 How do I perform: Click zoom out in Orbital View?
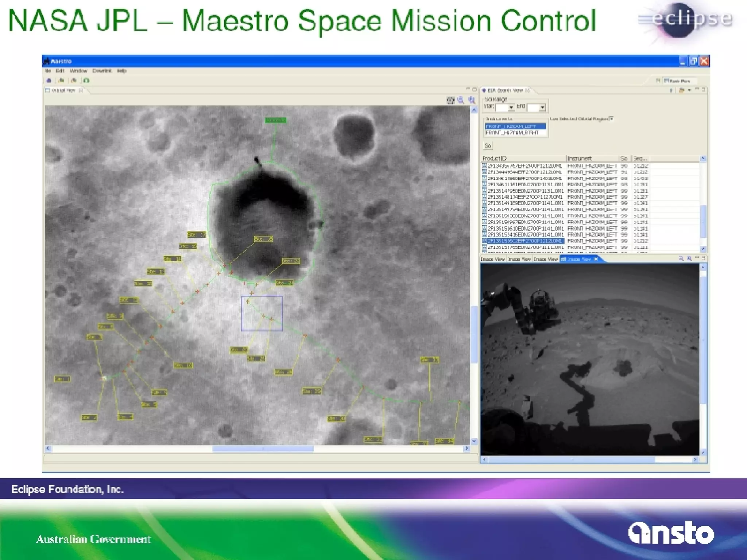click(x=461, y=100)
